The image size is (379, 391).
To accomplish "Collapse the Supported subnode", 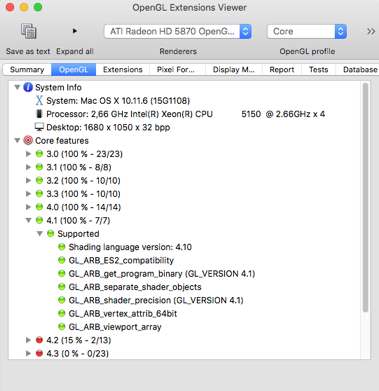I will click(39, 234).
